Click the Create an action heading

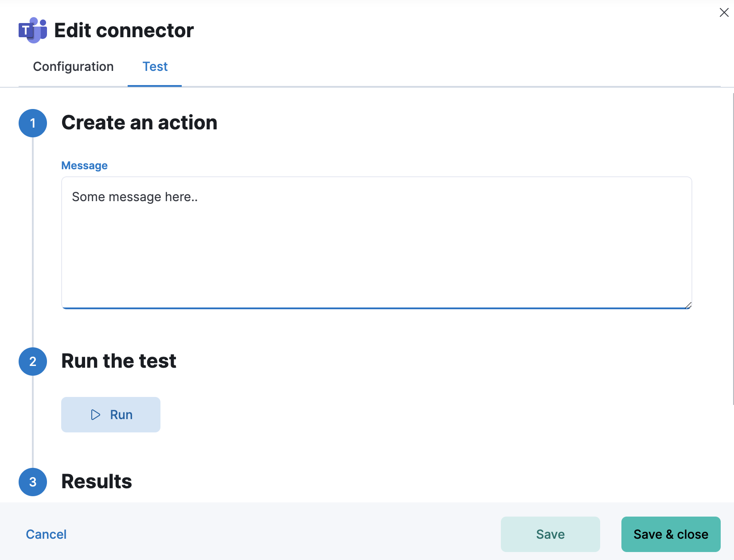click(139, 123)
